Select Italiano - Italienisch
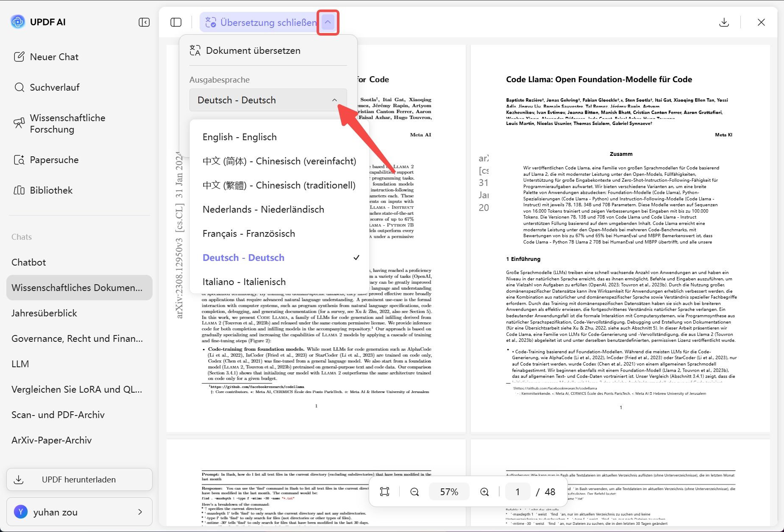Image resolution: width=784 pixels, height=532 pixels. 280,282
